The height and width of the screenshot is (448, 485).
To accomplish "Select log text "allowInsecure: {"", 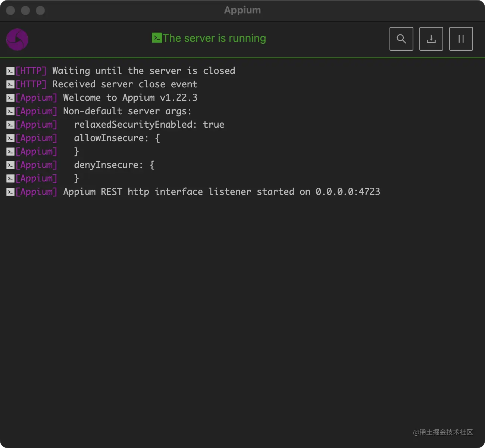I will tap(117, 138).
